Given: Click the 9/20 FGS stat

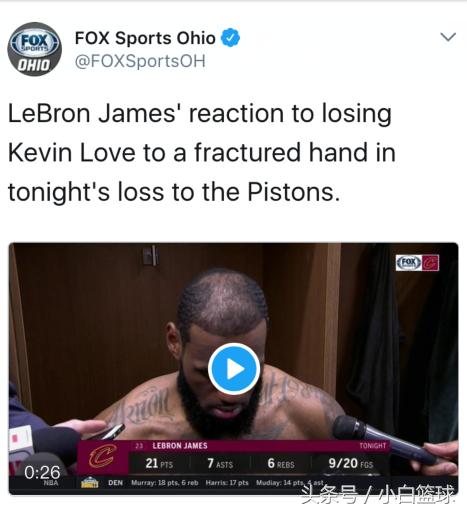Looking at the screenshot, I should (351, 463).
